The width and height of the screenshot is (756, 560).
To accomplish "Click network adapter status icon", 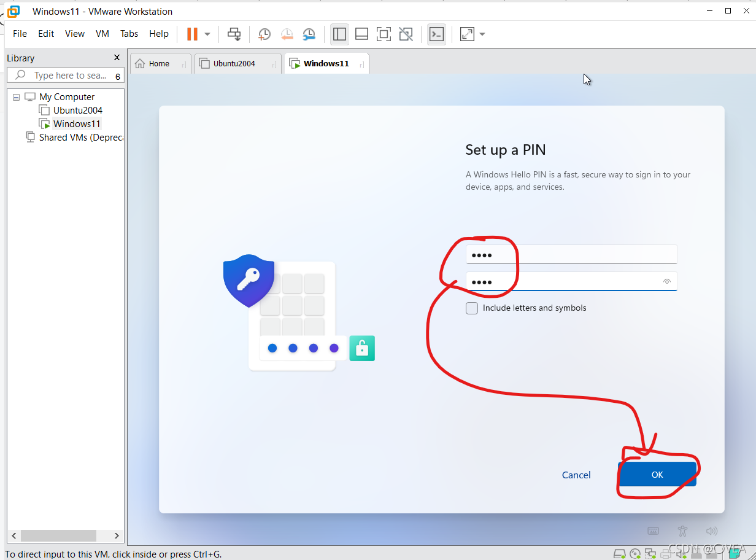I will tap(650, 553).
